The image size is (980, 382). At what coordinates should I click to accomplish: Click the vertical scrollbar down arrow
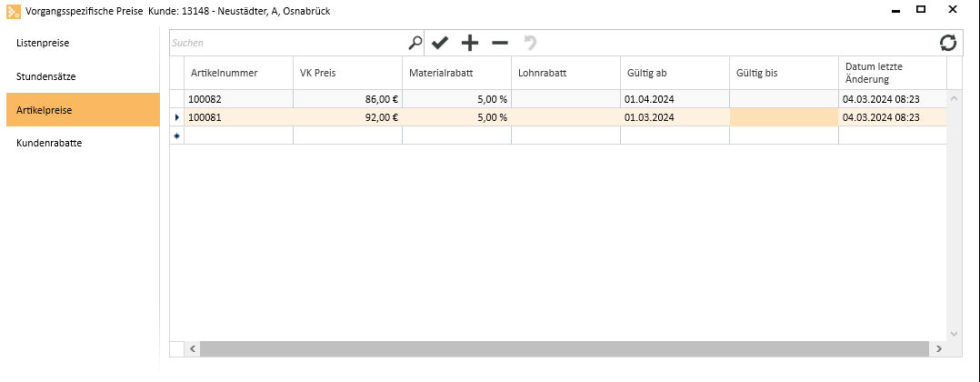point(954,333)
